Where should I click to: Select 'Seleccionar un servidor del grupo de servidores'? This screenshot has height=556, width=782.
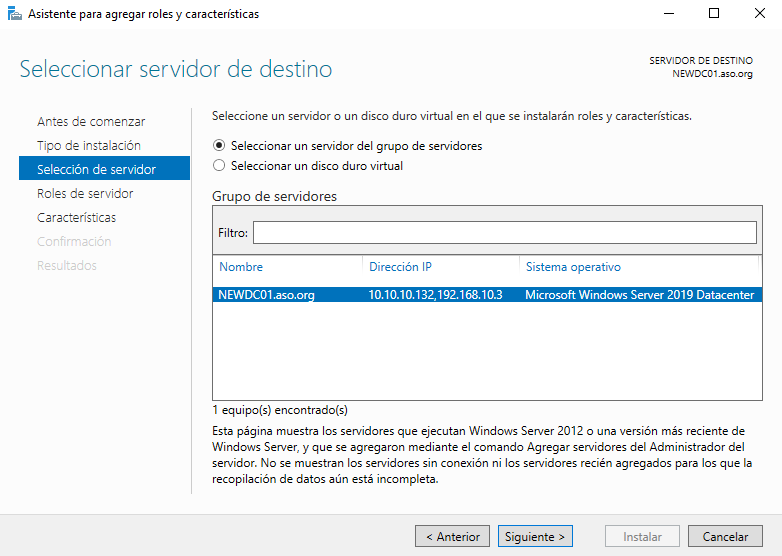pyautogui.click(x=220, y=146)
